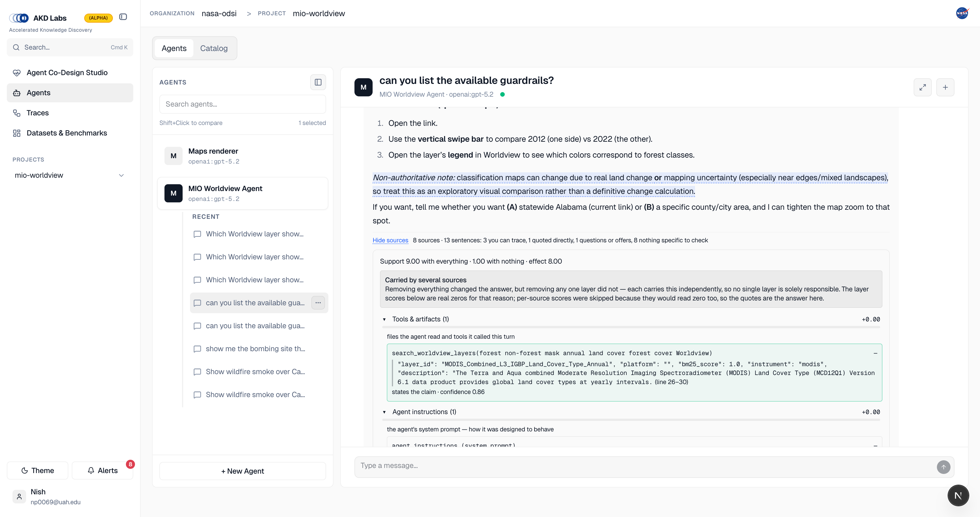Viewport: 980px width, 517px height.
Task: Click the magnifier icon in the Search box
Action: pyautogui.click(x=16, y=48)
